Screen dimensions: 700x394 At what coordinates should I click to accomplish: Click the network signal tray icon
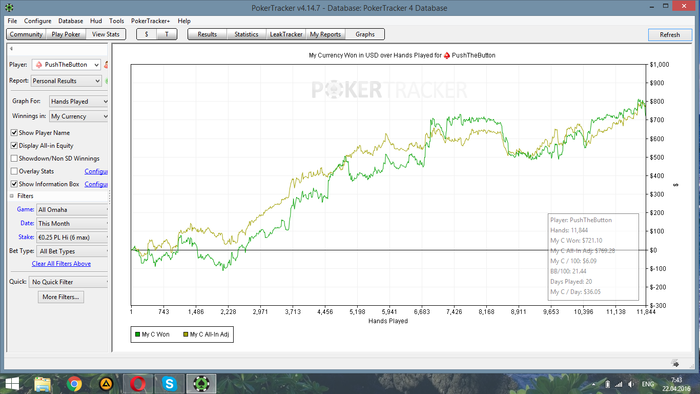619,384
